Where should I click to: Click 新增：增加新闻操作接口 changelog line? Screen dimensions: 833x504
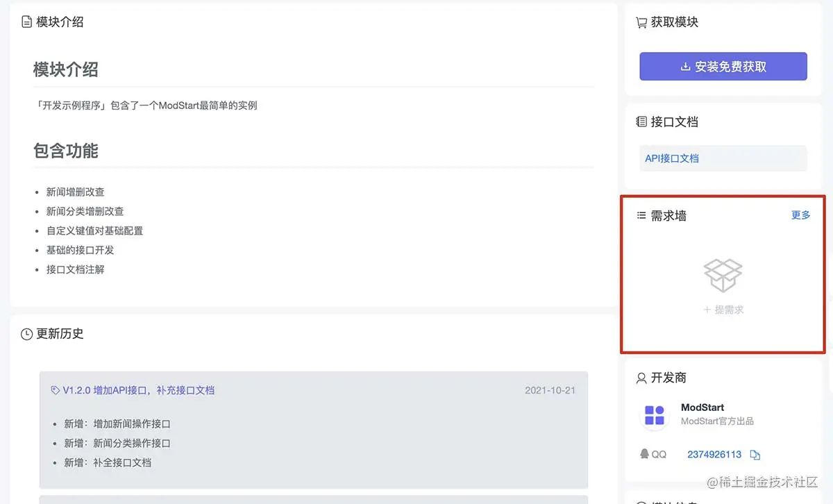(x=117, y=423)
